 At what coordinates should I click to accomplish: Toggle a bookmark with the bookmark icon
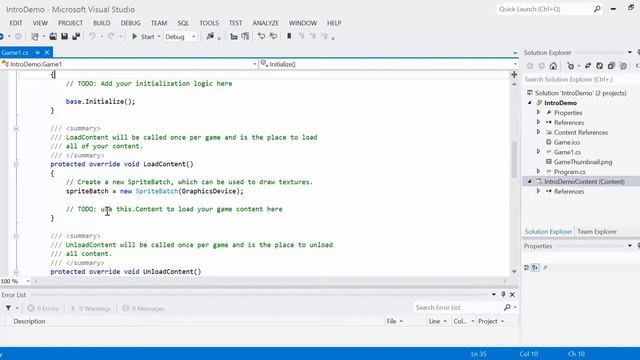click(x=289, y=37)
